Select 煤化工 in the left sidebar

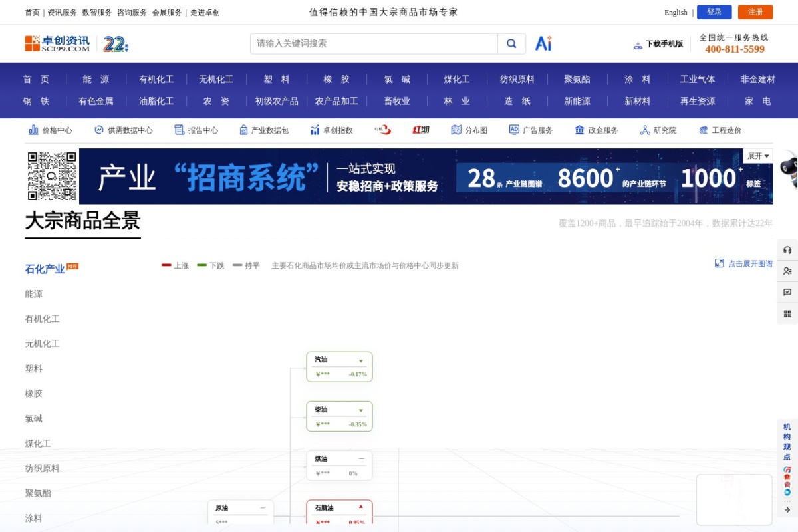click(x=38, y=444)
